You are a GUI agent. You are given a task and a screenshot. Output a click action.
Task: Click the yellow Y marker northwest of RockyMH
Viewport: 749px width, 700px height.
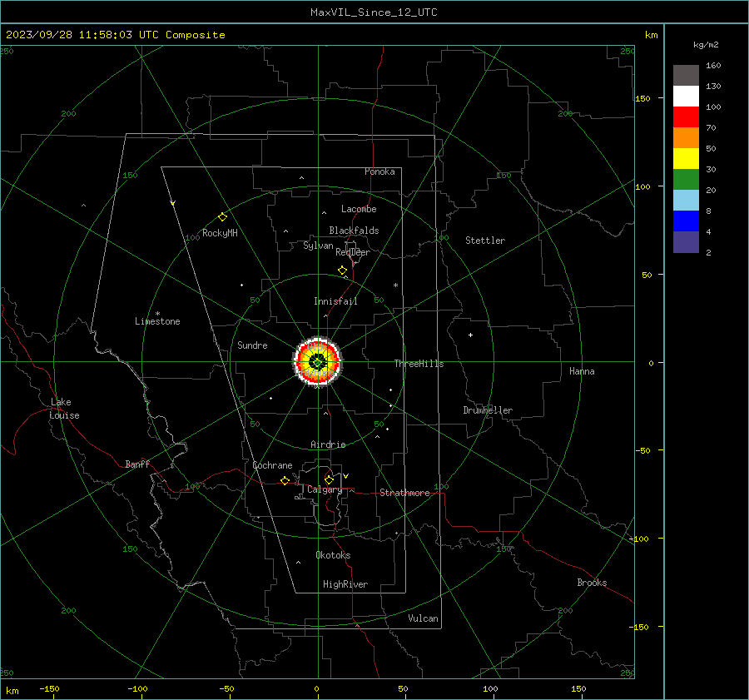click(x=173, y=203)
